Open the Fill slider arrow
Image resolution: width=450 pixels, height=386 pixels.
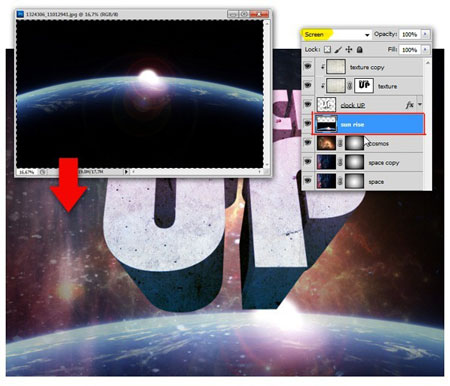pyautogui.click(x=425, y=50)
